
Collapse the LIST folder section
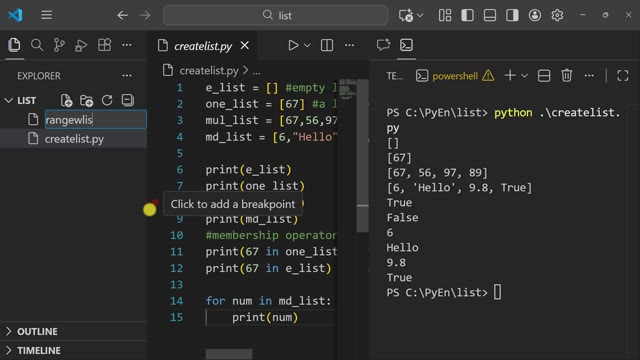coord(8,100)
